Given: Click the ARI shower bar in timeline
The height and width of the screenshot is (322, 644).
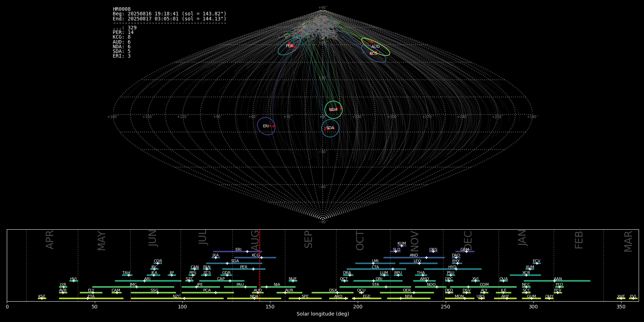Looking at the screenshot, I should [x=148, y=281].
